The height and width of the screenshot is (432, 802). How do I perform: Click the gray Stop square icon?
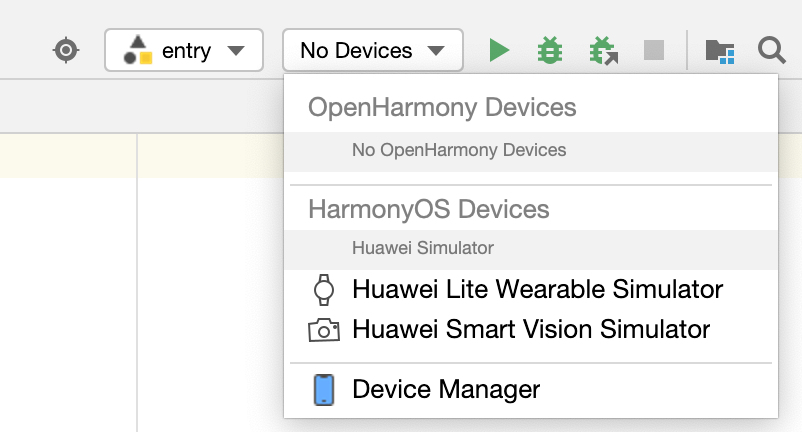[x=654, y=50]
